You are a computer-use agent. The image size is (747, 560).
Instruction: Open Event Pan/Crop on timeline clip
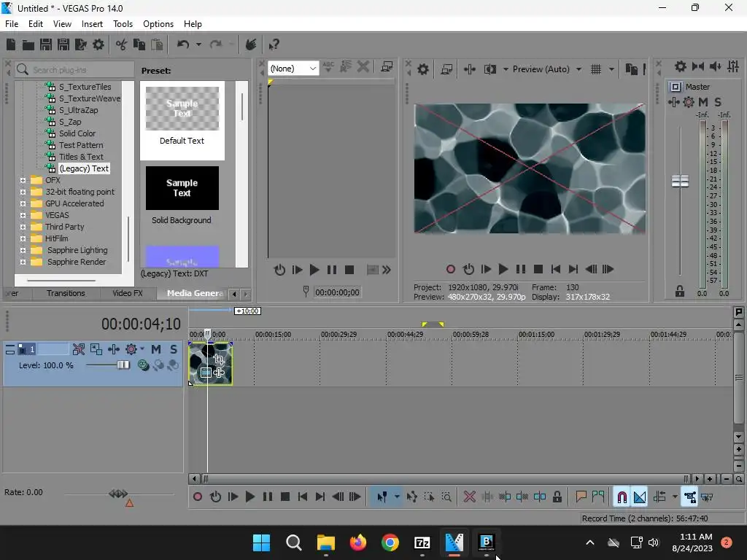pyautogui.click(x=219, y=359)
